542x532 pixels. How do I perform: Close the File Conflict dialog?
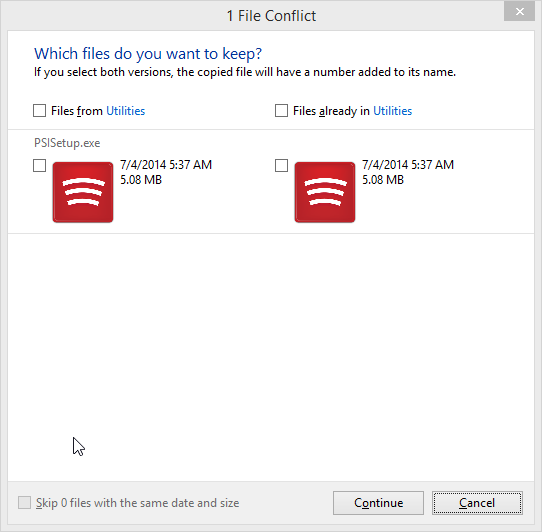[520, 12]
